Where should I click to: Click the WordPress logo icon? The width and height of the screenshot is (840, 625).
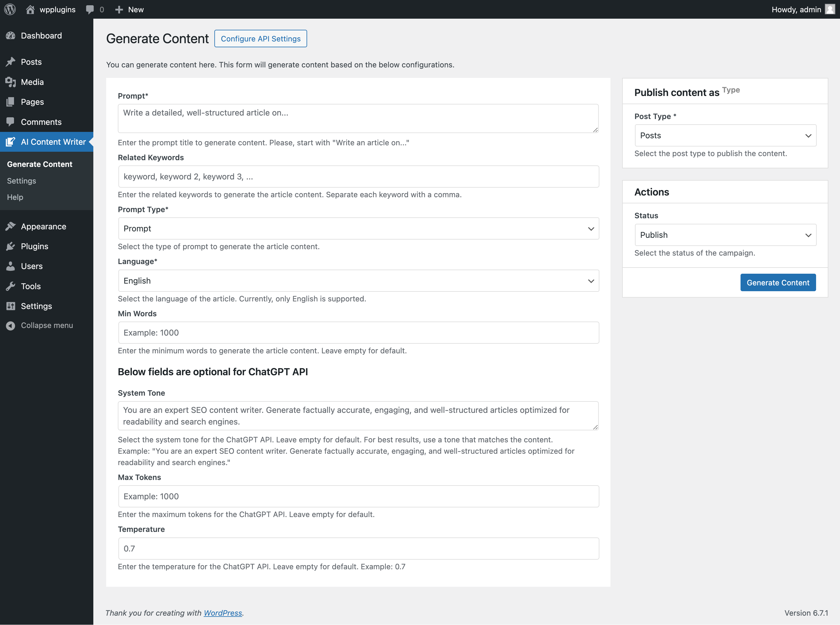pyautogui.click(x=10, y=9)
